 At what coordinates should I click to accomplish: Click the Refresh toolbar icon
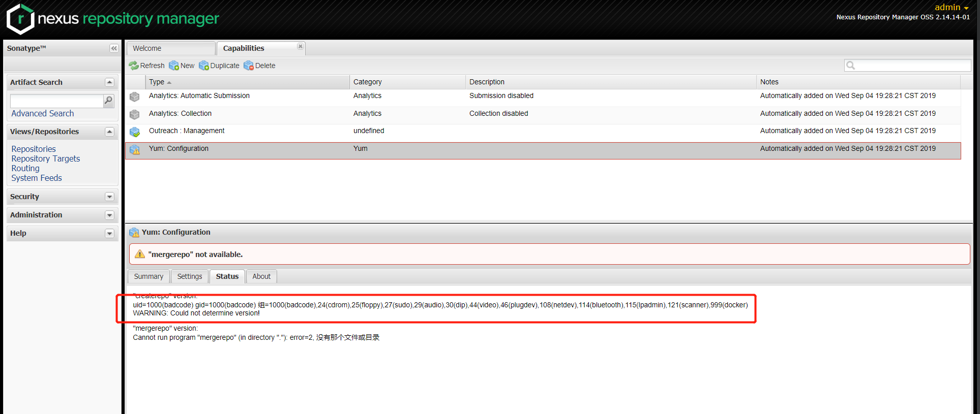(134, 66)
